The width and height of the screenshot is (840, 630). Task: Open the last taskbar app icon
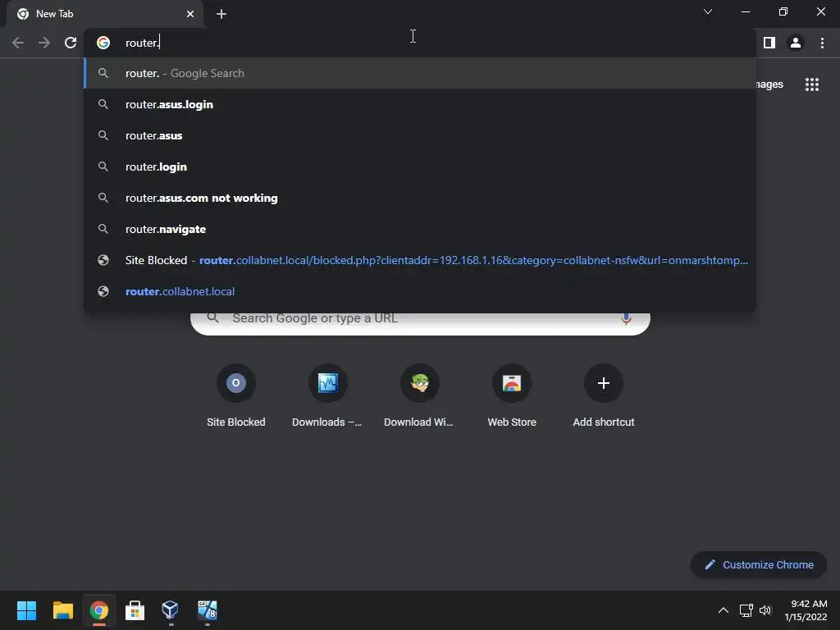(x=207, y=610)
